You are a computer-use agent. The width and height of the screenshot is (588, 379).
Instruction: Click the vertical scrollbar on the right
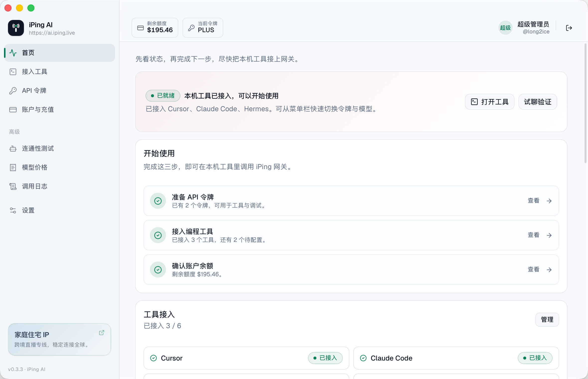click(586, 103)
